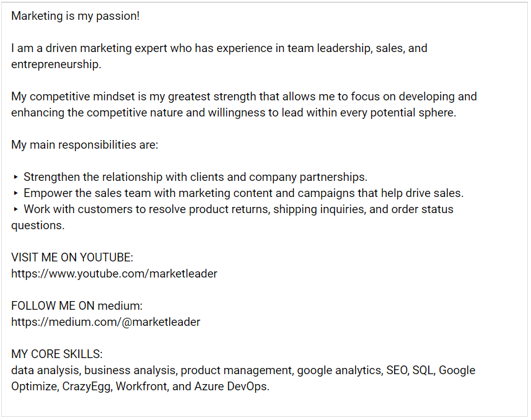Viewport: 531px width, 420px height.
Task: Place cursor on the word "entrepreneurship."
Action: coord(56,64)
